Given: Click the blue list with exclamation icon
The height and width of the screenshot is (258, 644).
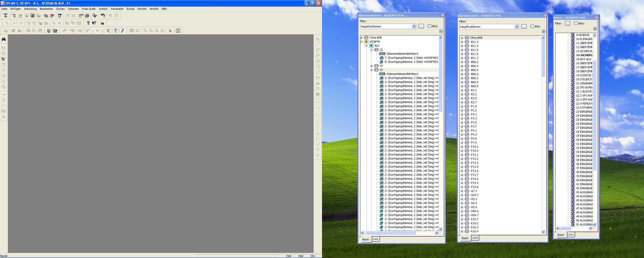Looking at the screenshot, I should 55,31.
